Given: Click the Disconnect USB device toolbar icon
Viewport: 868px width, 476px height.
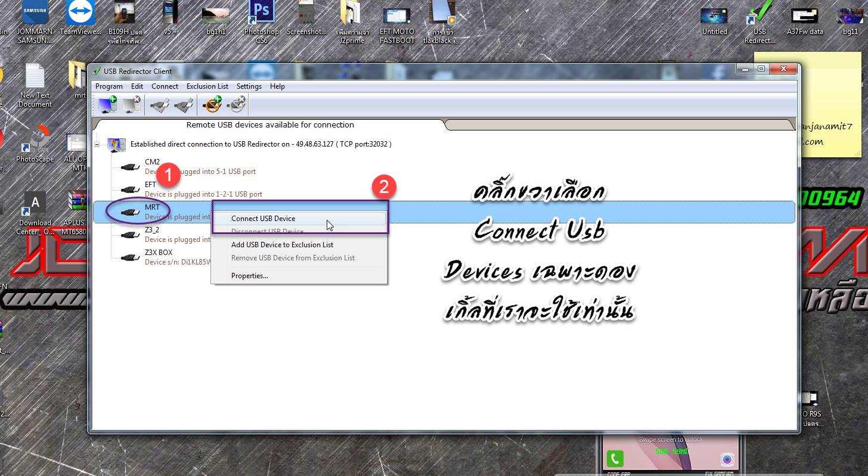Looking at the screenshot, I should pos(184,105).
